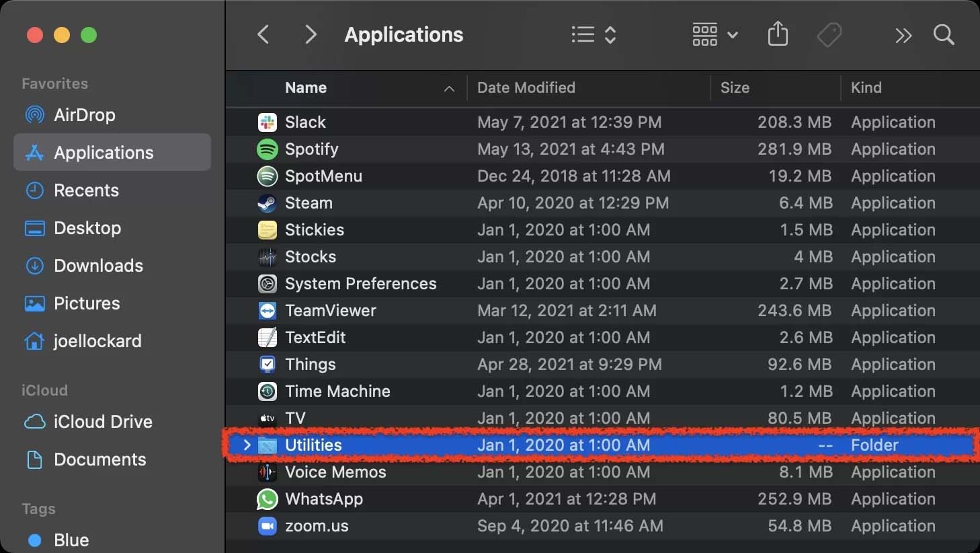Click the Spotify app icon
Viewport: 980px width, 553px height.
coord(268,149)
